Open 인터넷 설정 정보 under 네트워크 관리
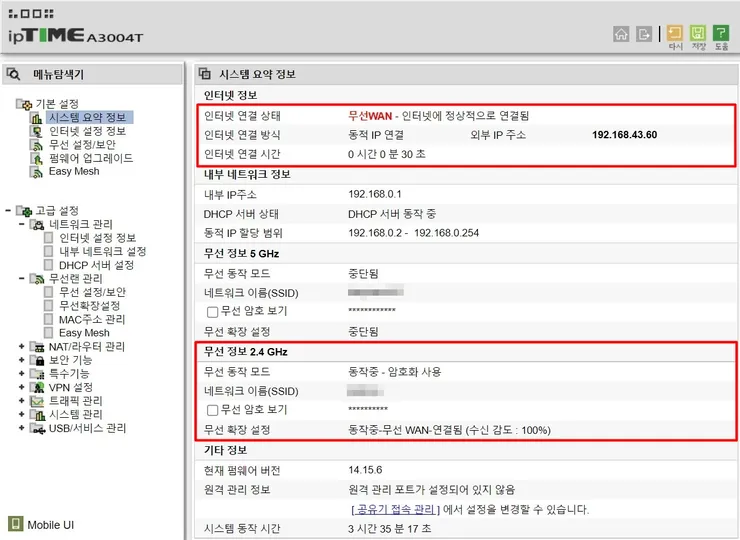Image resolution: width=740 pixels, height=540 pixels. [x=97, y=238]
